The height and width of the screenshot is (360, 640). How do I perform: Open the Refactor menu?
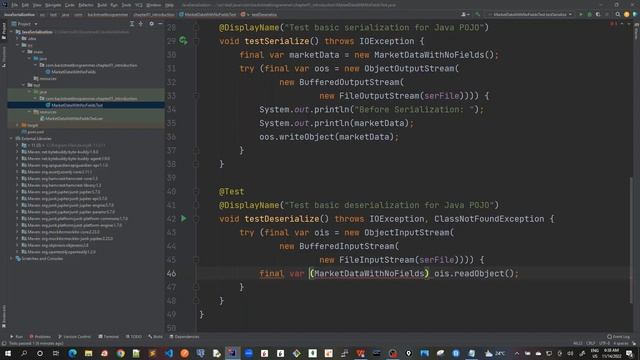click(86, 5)
